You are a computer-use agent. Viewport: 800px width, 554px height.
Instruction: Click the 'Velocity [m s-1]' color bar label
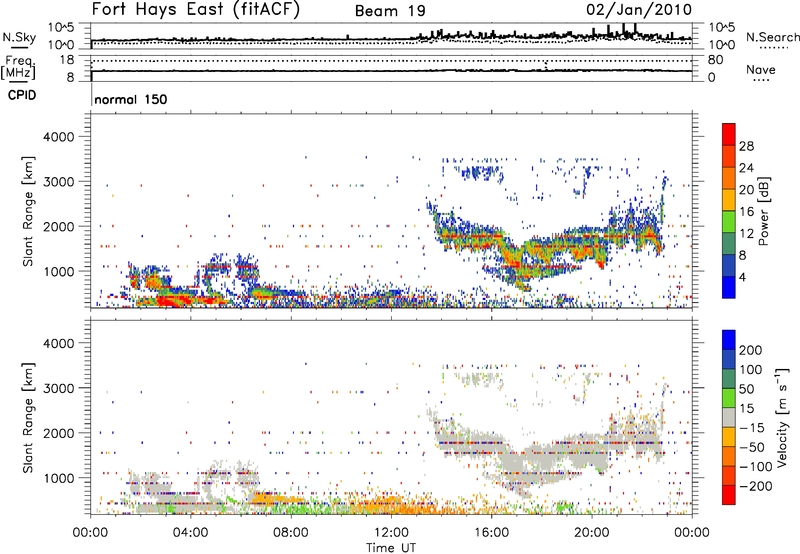(783, 418)
